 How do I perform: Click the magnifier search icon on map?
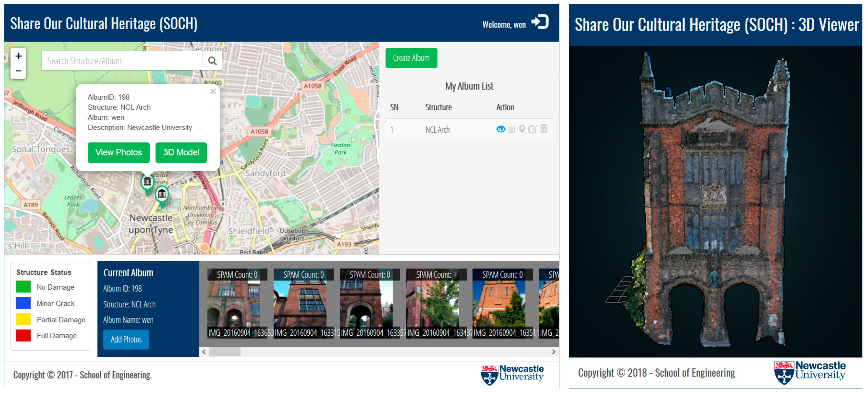tap(212, 61)
